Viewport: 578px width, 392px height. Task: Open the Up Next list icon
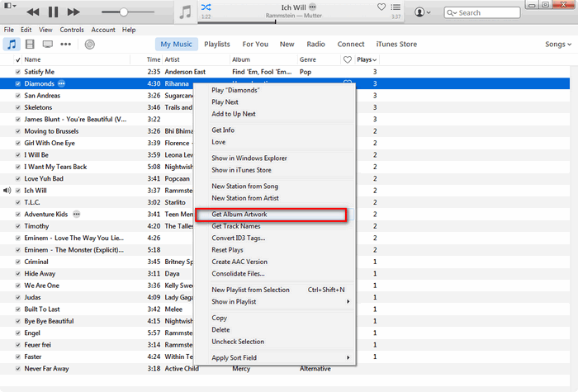[396, 7]
